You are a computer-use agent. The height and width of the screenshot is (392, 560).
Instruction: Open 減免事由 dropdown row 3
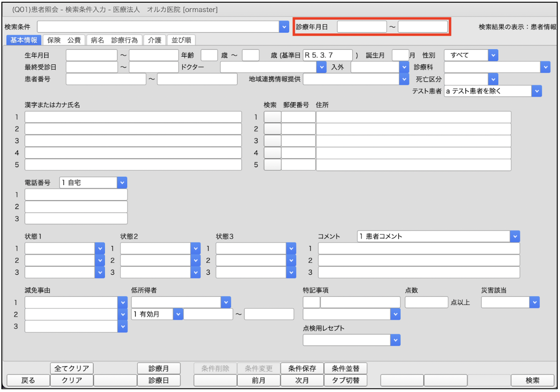pyautogui.click(x=122, y=326)
